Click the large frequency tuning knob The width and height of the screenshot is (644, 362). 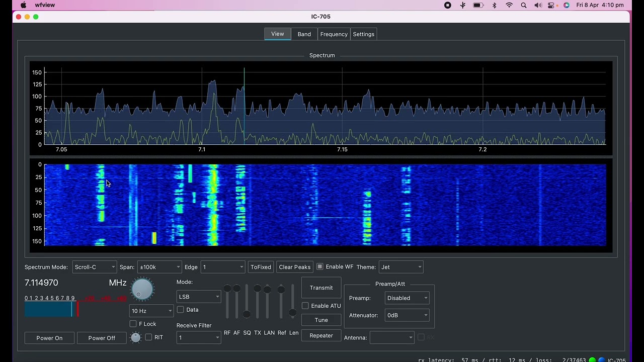[142, 290]
